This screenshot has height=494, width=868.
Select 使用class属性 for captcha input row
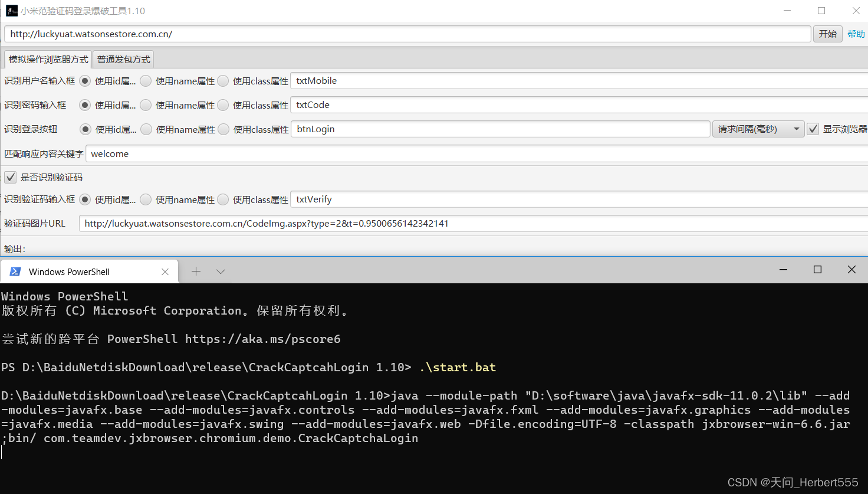click(223, 199)
